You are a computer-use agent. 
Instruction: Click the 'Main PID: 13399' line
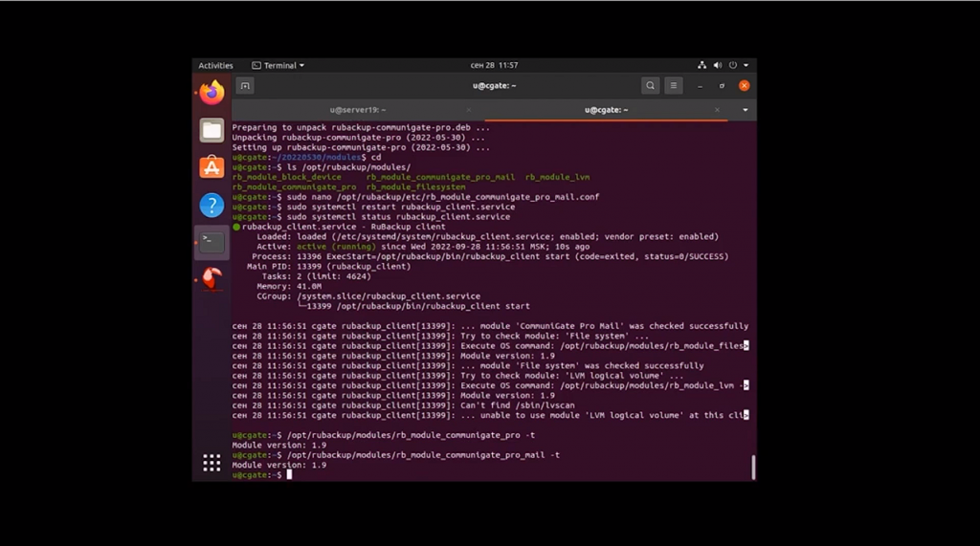[x=329, y=266]
